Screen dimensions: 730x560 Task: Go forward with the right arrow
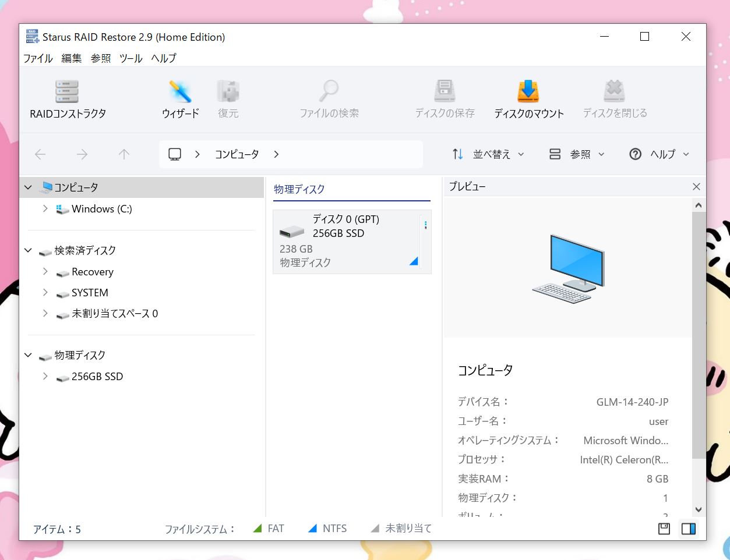point(82,154)
